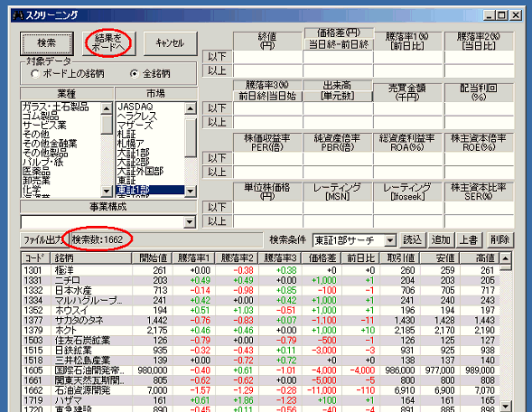532x412 pixels.
Task: Select row 1662 石油資源開発
Action: click(260, 390)
